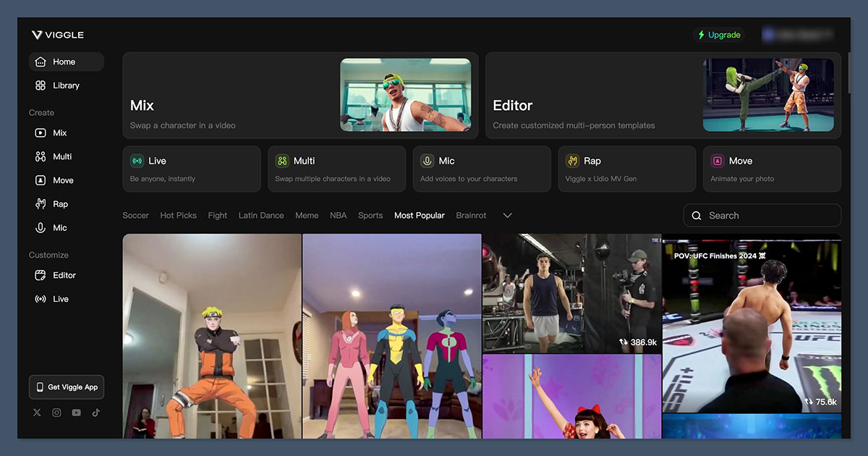The width and height of the screenshot is (868, 456).
Task: Switch to the Hot Picks tab
Action: tap(178, 215)
